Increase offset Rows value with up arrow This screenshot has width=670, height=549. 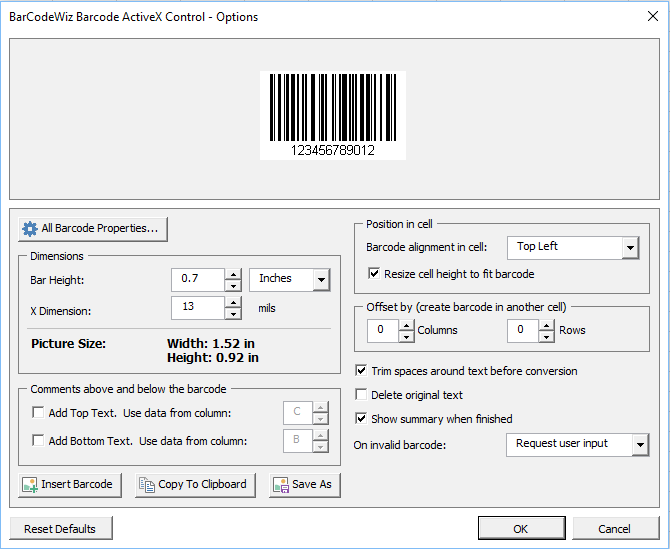point(547,326)
